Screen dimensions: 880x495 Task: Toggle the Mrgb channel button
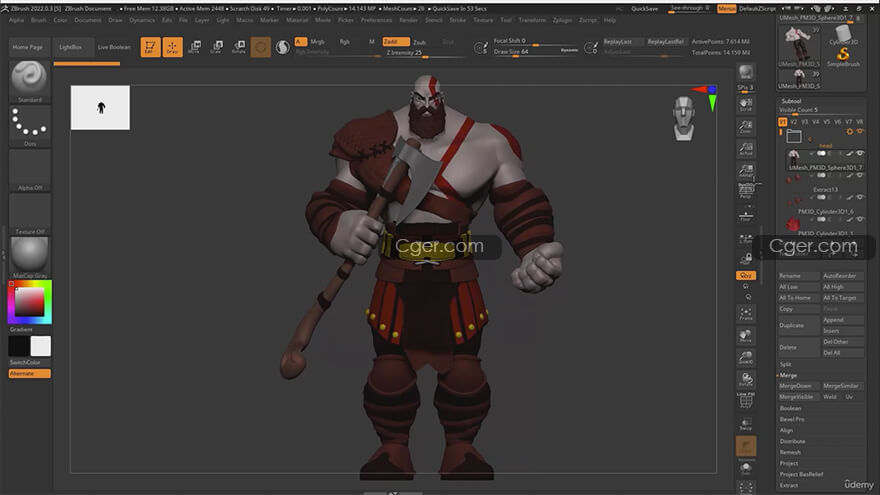point(317,42)
